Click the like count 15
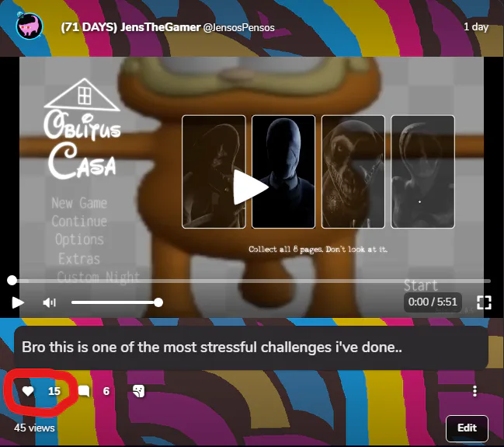Image resolution: width=504 pixels, height=447 pixels. point(54,391)
